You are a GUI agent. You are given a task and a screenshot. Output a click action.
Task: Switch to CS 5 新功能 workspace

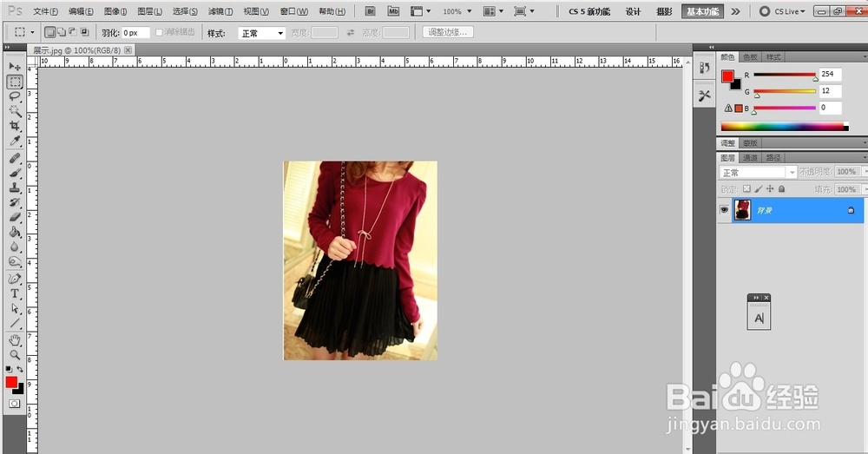point(589,11)
